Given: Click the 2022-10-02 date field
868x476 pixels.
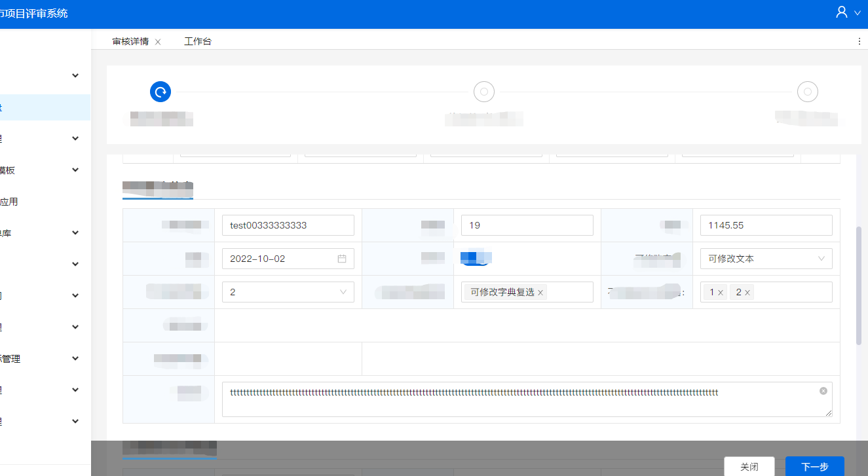Looking at the screenshot, I should [x=288, y=259].
